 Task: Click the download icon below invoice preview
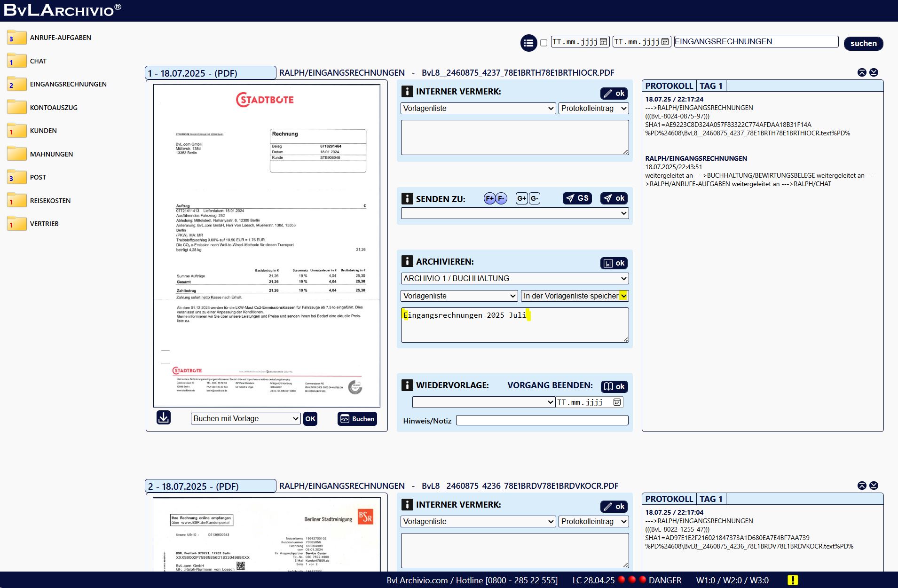[164, 417]
